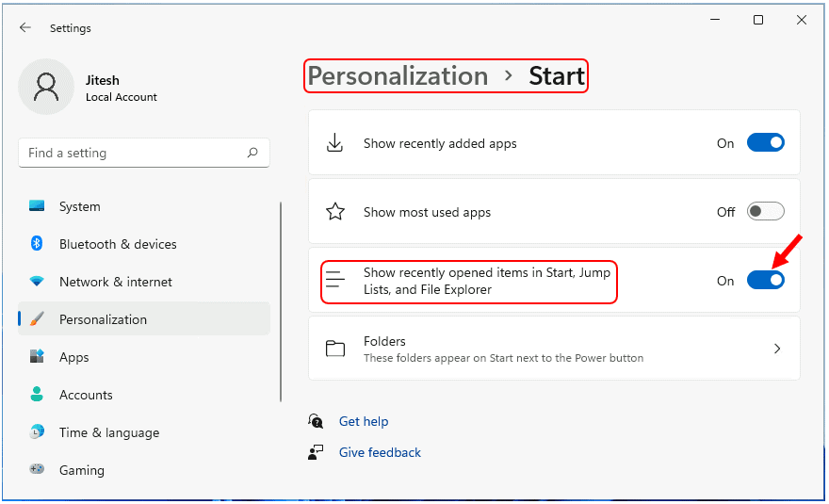
Task: Open the System settings category
Action: point(144,206)
